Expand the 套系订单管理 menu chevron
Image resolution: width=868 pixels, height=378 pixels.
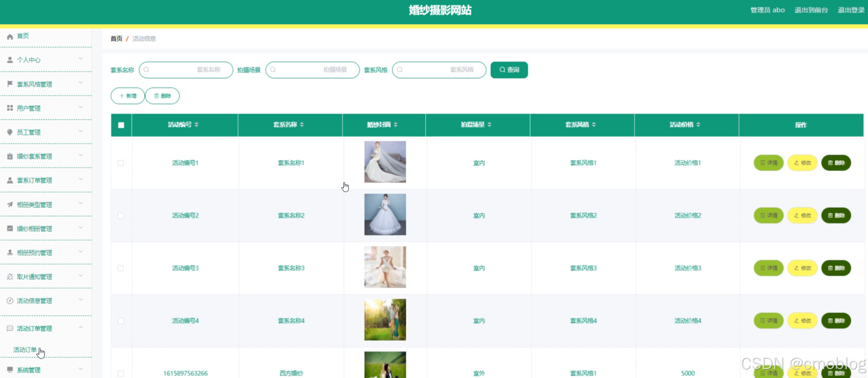click(x=81, y=179)
